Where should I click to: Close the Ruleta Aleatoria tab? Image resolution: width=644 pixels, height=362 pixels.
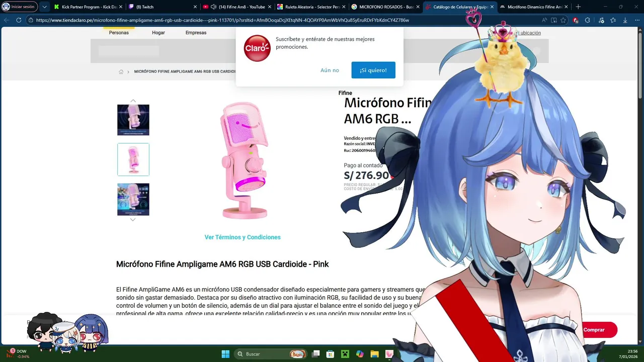coord(344,7)
